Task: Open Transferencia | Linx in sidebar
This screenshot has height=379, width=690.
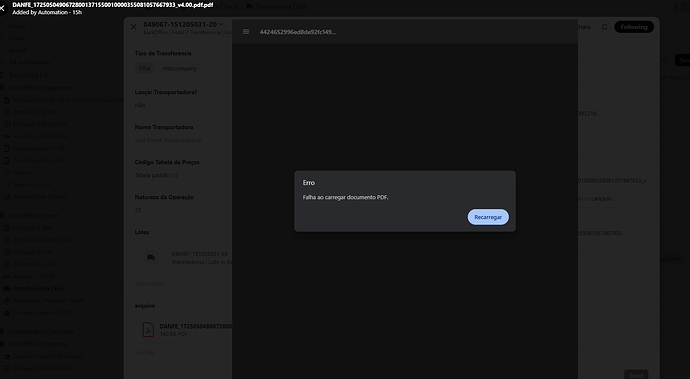Action: 39,288
